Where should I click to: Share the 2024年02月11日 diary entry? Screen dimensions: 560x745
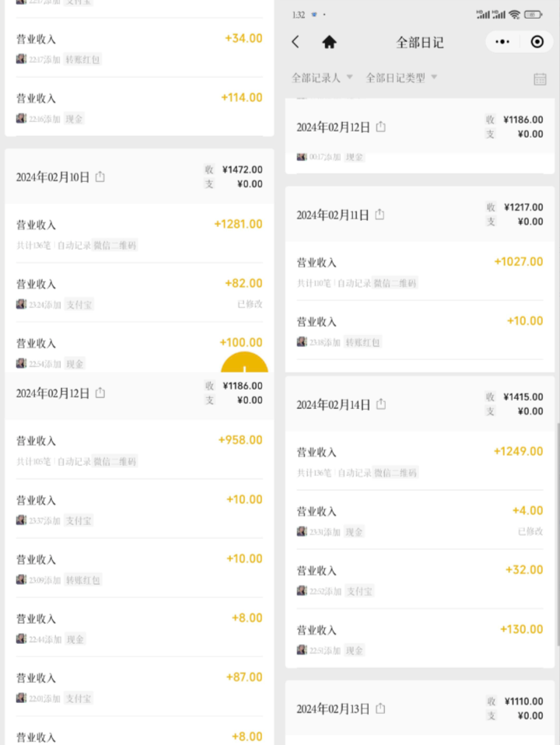click(x=380, y=215)
